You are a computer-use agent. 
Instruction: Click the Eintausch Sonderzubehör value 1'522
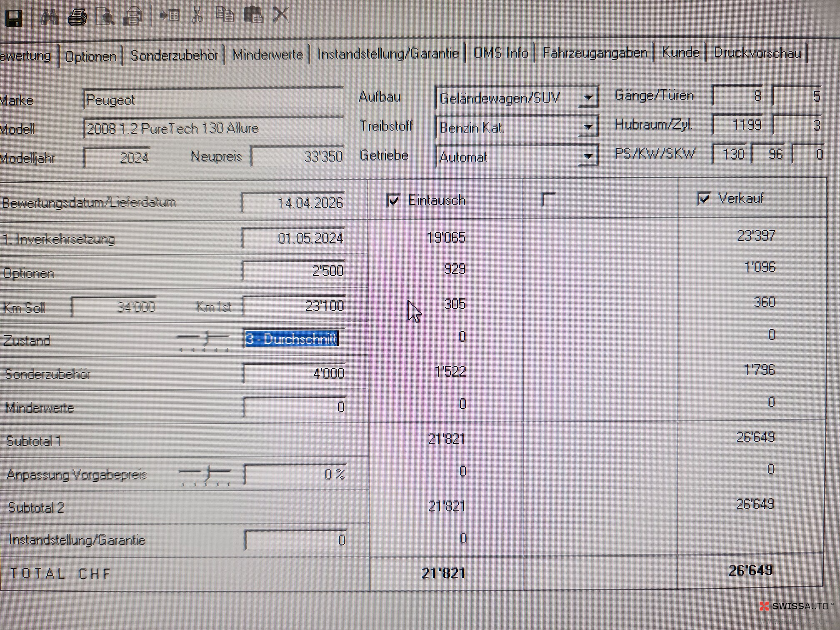[450, 371]
